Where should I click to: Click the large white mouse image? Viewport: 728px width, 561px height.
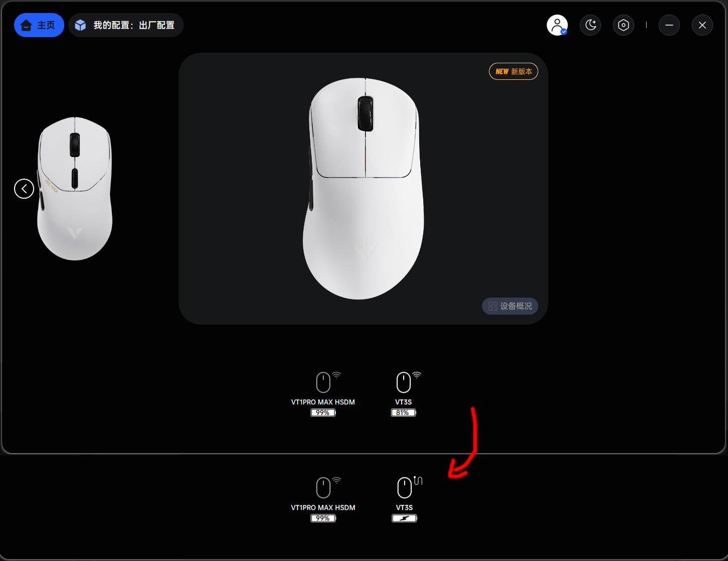(363, 189)
